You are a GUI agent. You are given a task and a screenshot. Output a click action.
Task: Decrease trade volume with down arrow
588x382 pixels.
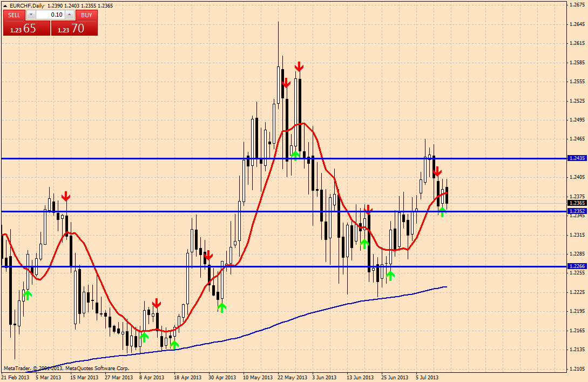pos(31,15)
